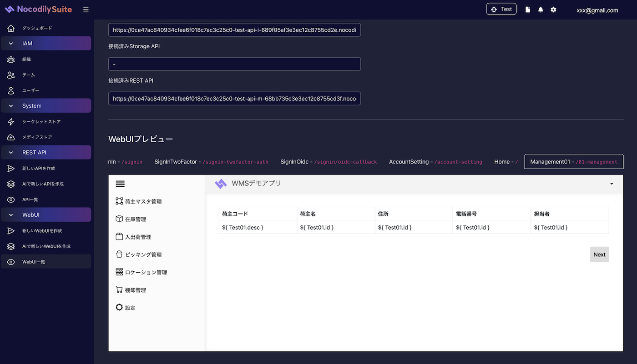Click the 接続済みREST API URL field
Image resolution: width=637 pixels, height=364 pixels.
[234, 99]
